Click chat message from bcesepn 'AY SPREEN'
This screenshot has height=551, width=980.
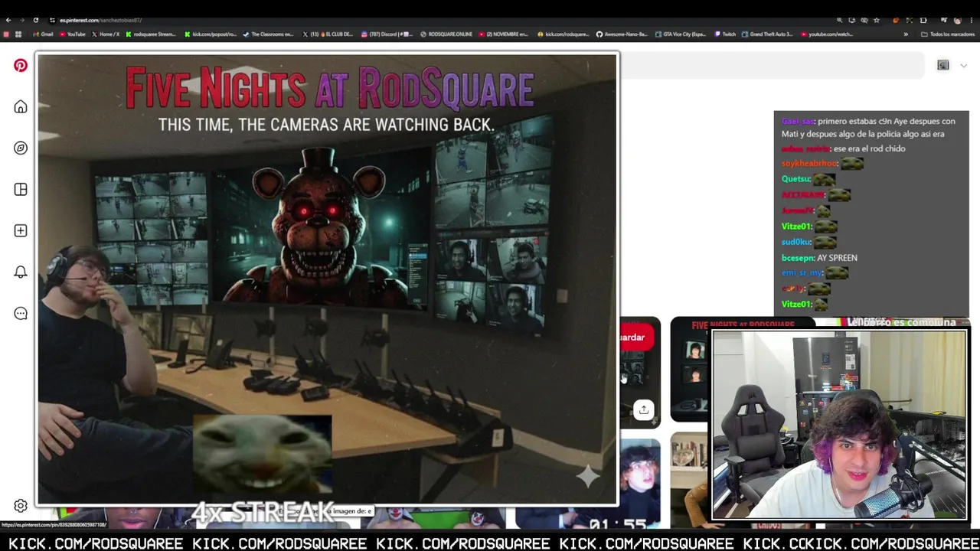pyautogui.click(x=819, y=258)
